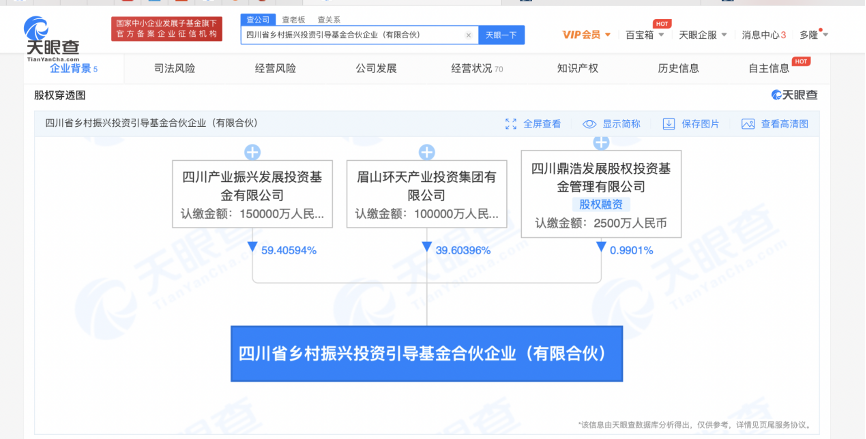Click the 股权穿透图 section heading
The image size is (866, 439).
[60, 95]
